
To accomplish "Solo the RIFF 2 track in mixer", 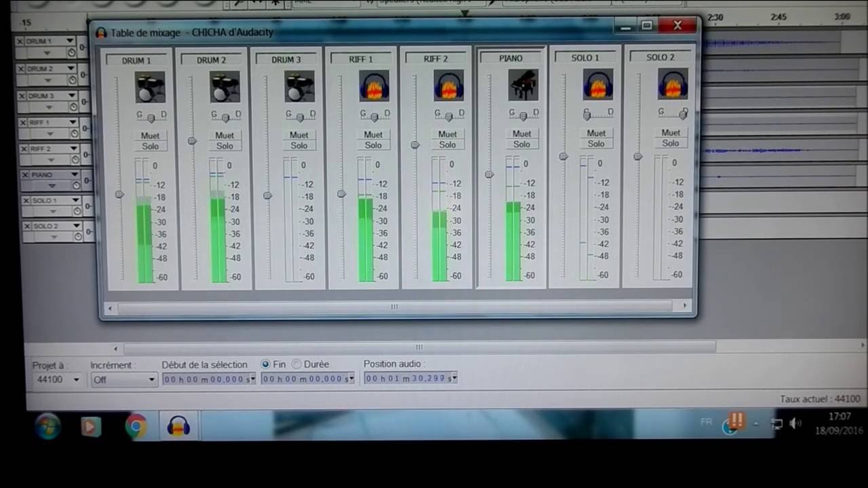I will pos(448,144).
